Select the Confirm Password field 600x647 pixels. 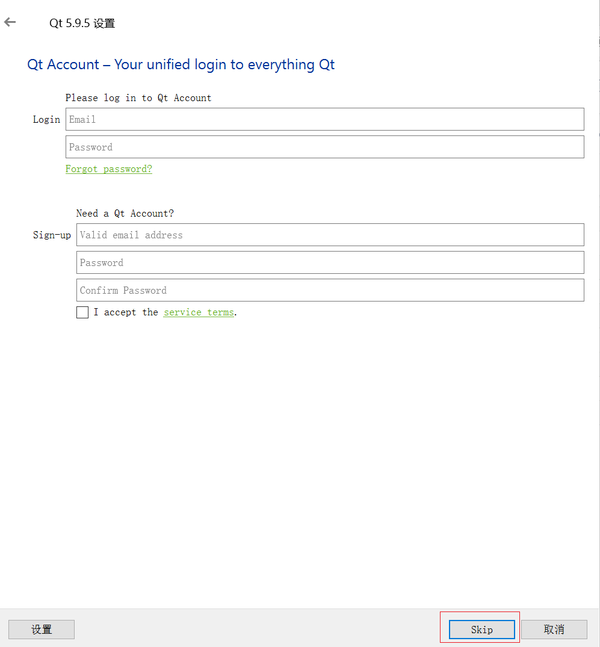click(330, 290)
